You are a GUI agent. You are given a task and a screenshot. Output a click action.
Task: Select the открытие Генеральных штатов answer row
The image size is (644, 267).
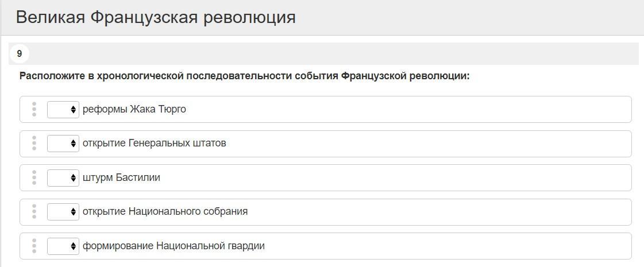click(325, 144)
